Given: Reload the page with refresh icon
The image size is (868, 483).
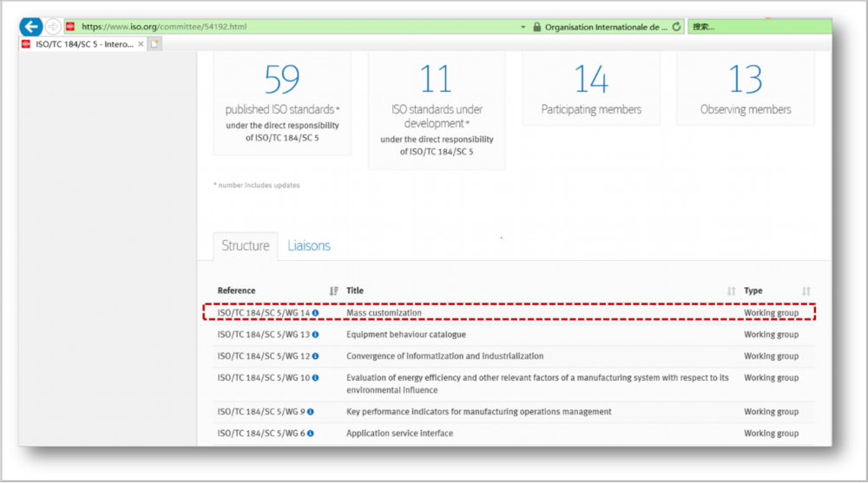Looking at the screenshot, I should click(x=676, y=27).
